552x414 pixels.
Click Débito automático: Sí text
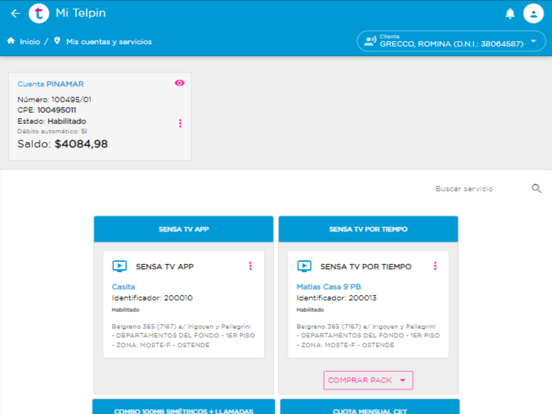52,131
